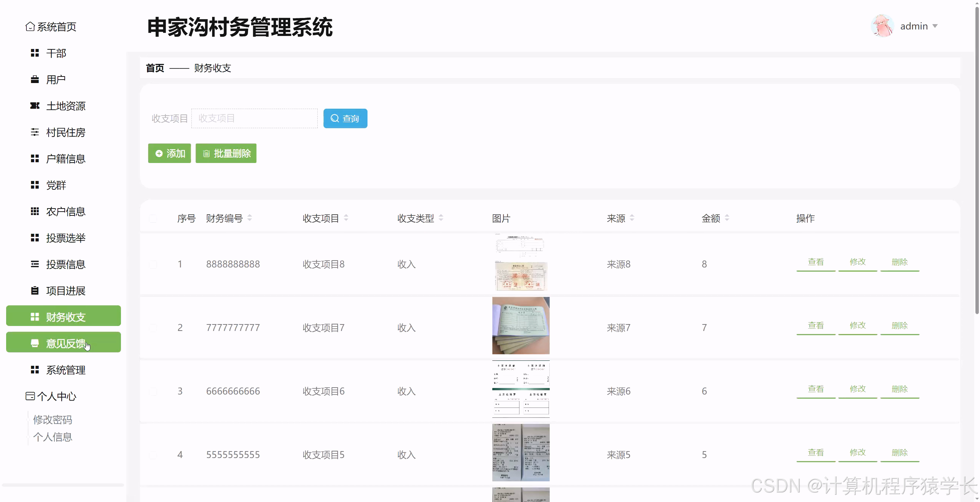Open the 村民住房 section

pos(66,132)
